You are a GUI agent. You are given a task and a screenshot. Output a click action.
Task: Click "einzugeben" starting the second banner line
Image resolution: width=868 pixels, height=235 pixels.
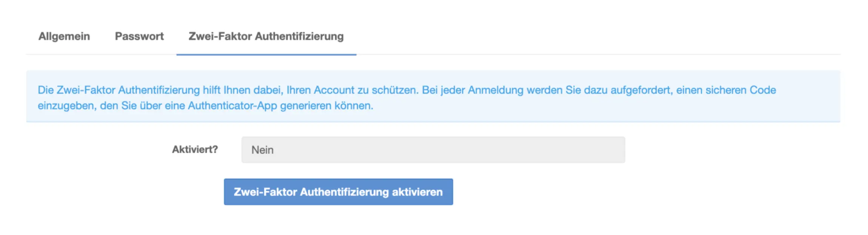click(67, 106)
